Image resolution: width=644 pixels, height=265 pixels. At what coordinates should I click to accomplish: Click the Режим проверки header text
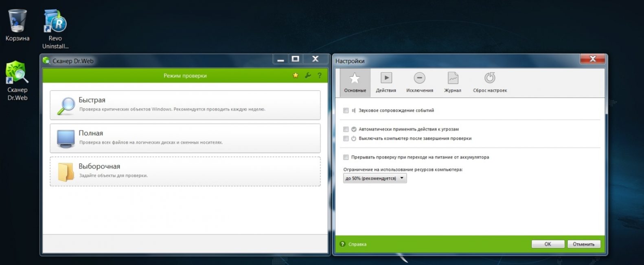pos(185,76)
